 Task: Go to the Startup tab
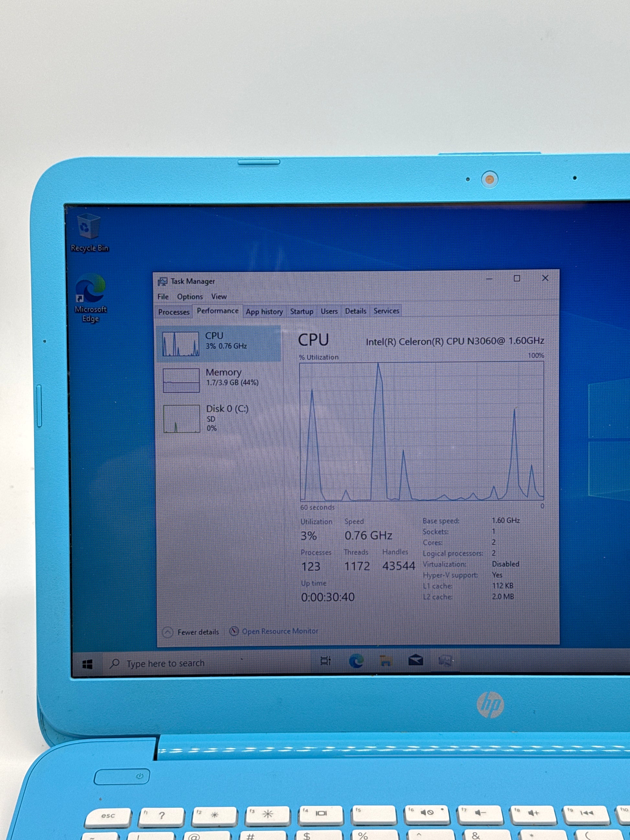click(301, 311)
